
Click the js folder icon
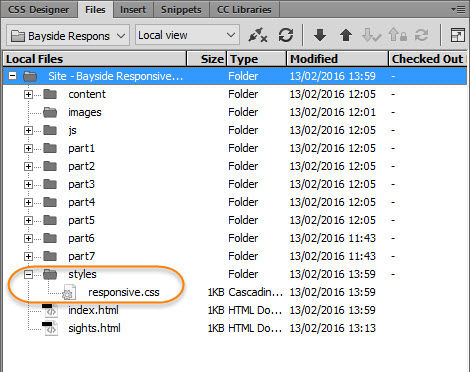tap(50, 130)
